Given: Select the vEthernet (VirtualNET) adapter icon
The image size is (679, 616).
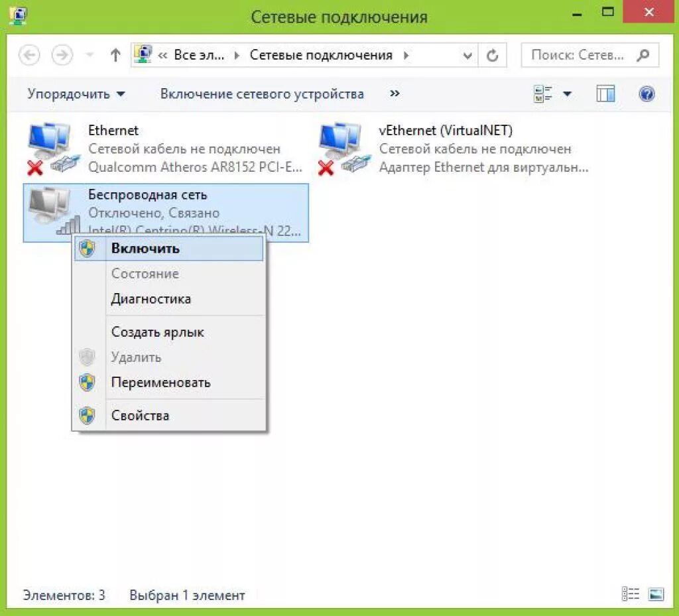Looking at the screenshot, I should coord(341,143).
